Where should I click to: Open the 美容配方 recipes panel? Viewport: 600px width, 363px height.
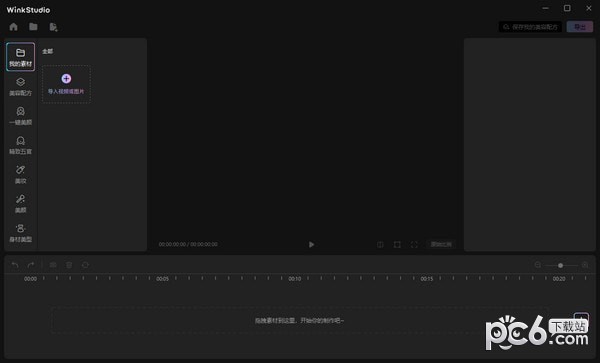point(20,86)
